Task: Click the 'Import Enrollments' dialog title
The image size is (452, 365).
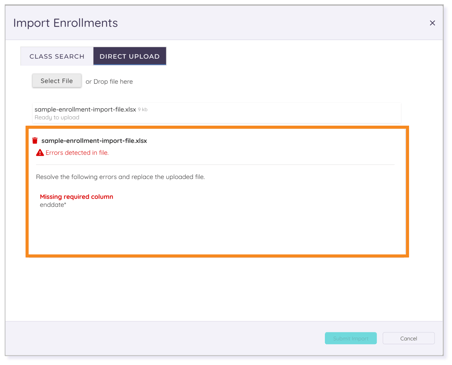Action: [65, 23]
